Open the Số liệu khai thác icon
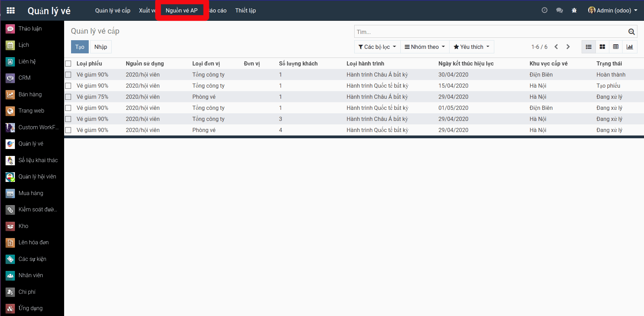This screenshot has width=644, height=316. click(x=10, y=160)
